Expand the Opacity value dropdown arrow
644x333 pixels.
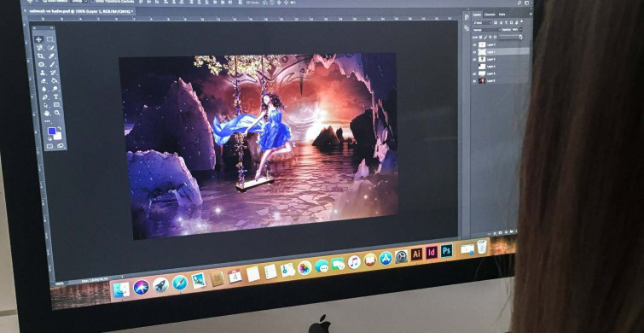(x=521, y=30)
